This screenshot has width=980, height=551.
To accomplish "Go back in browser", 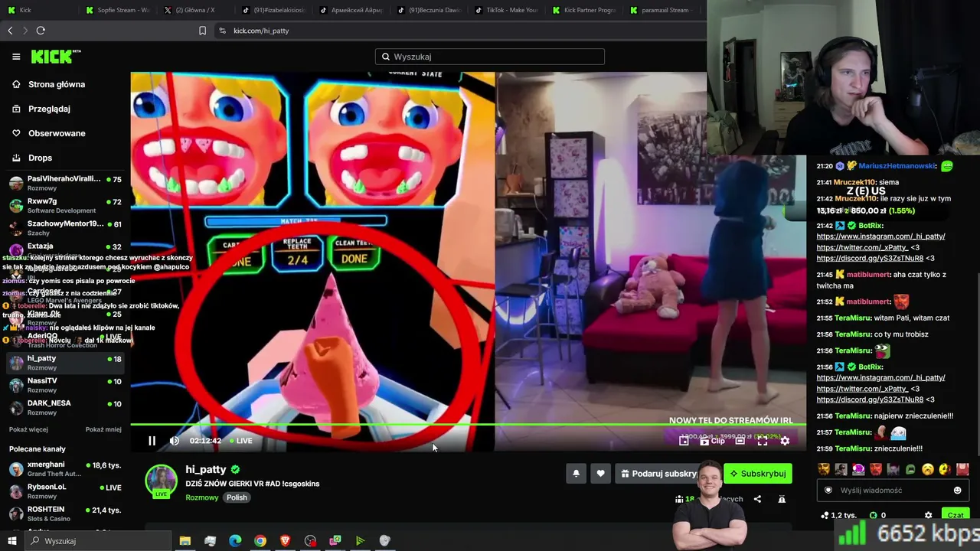I will 10,31.
